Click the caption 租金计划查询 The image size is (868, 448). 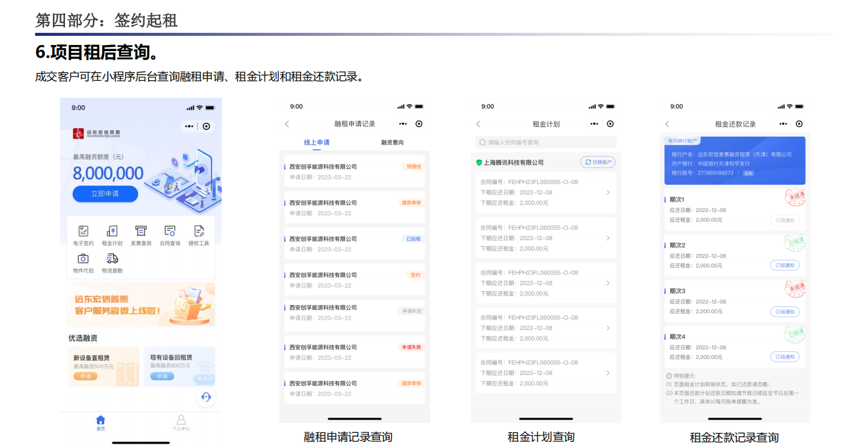541,437
